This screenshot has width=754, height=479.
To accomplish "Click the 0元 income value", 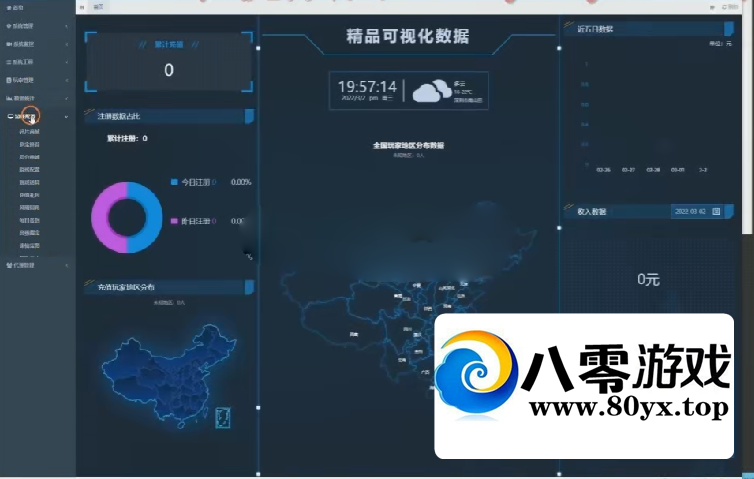I will tap(648, 279).
